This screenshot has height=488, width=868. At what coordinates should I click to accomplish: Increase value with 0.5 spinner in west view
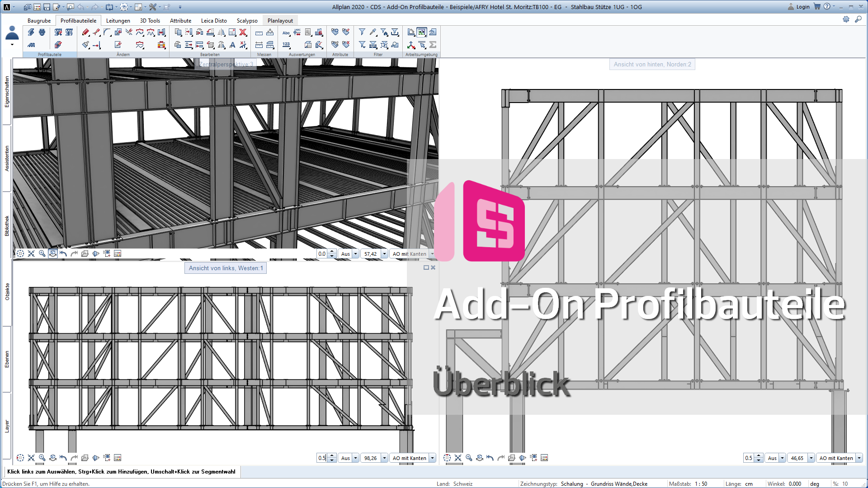pyautogui.click(x=332, y=455)
